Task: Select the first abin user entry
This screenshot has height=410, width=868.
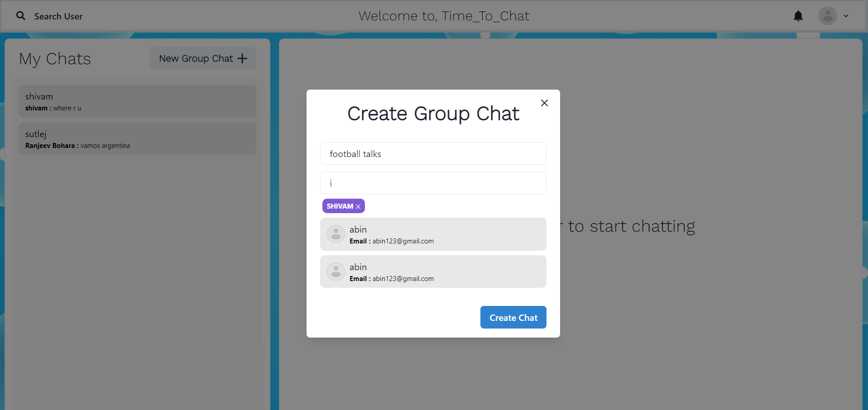Action: tap(433, 234)
